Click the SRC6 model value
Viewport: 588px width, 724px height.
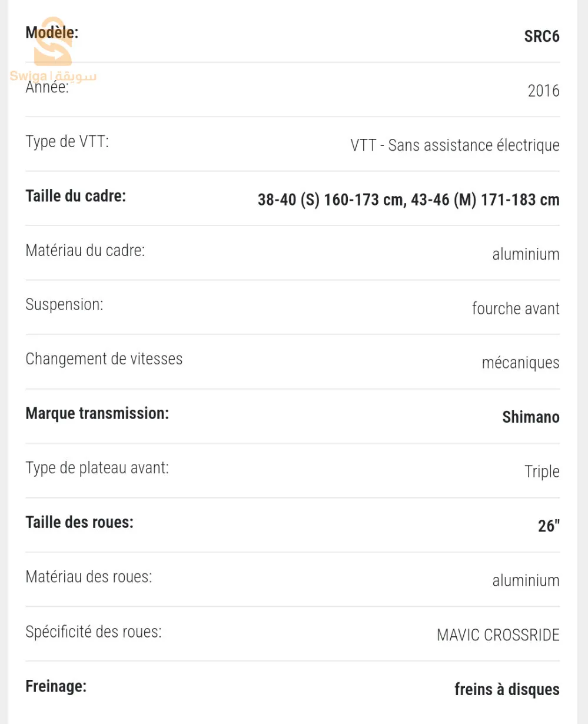click(x=542, y=36)
